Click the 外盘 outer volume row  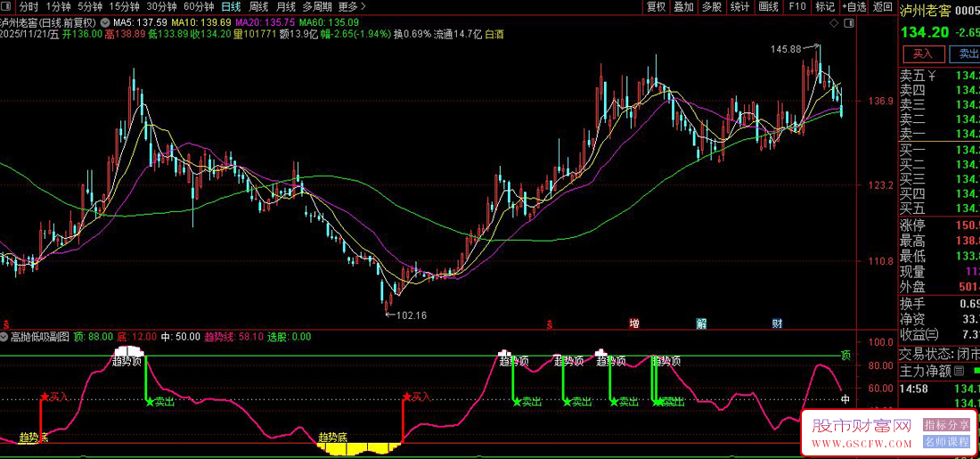[939, 287]
